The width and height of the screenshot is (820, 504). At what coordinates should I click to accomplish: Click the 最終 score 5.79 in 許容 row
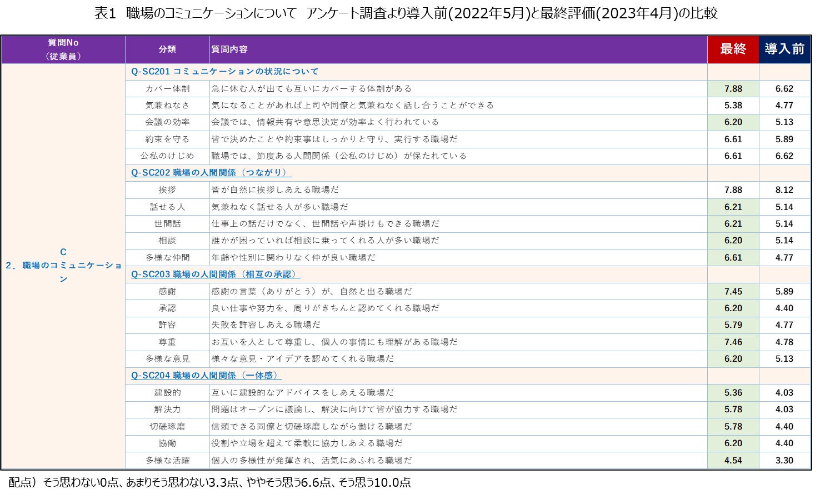(x=733, y=325)
